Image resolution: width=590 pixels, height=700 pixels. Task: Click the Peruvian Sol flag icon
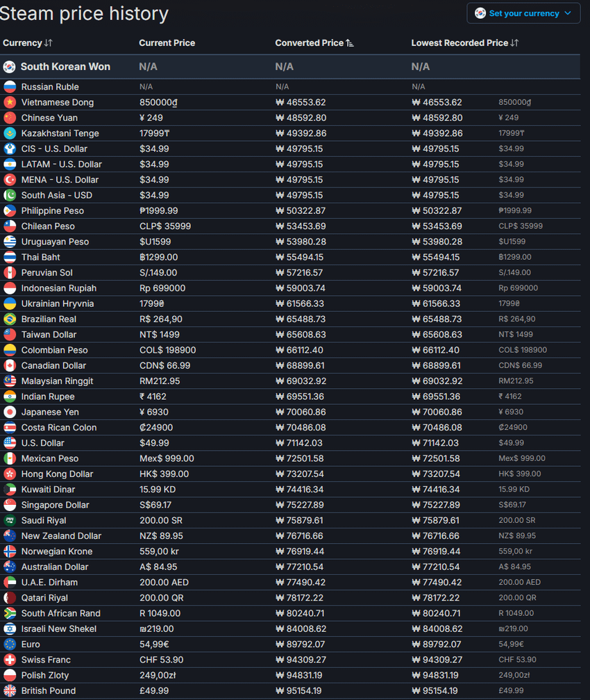pos(10,272)
